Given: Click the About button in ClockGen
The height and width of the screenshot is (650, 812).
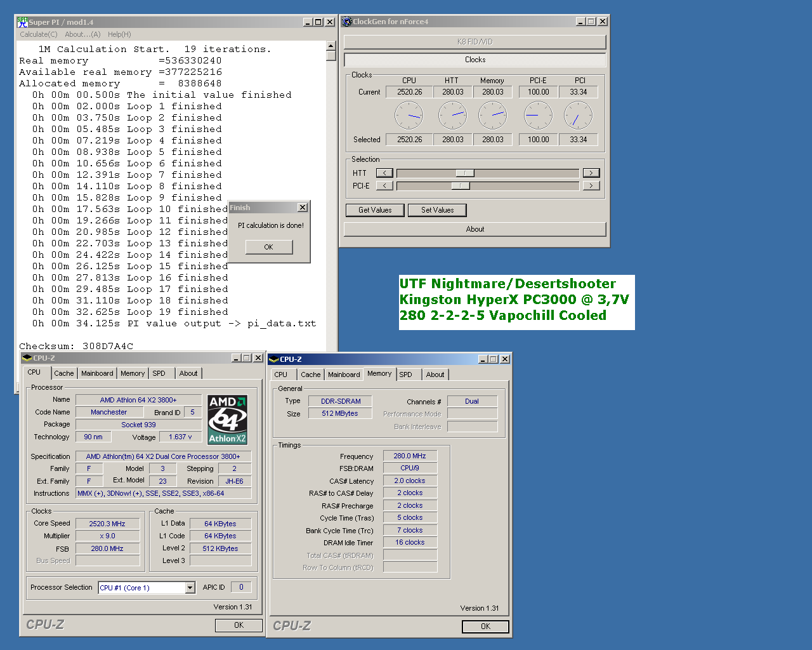Looking at the screenshot, I should [475, 229].
